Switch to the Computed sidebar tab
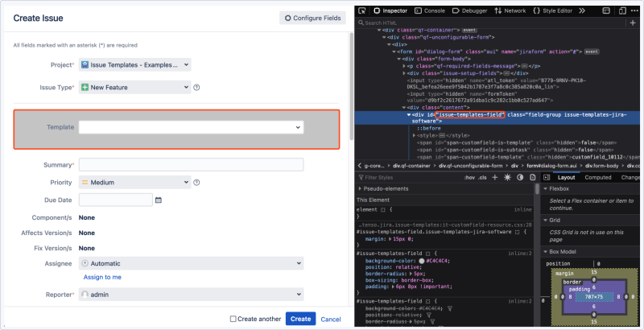The width and height of the screenshot is (644, 330). [598, 177]
